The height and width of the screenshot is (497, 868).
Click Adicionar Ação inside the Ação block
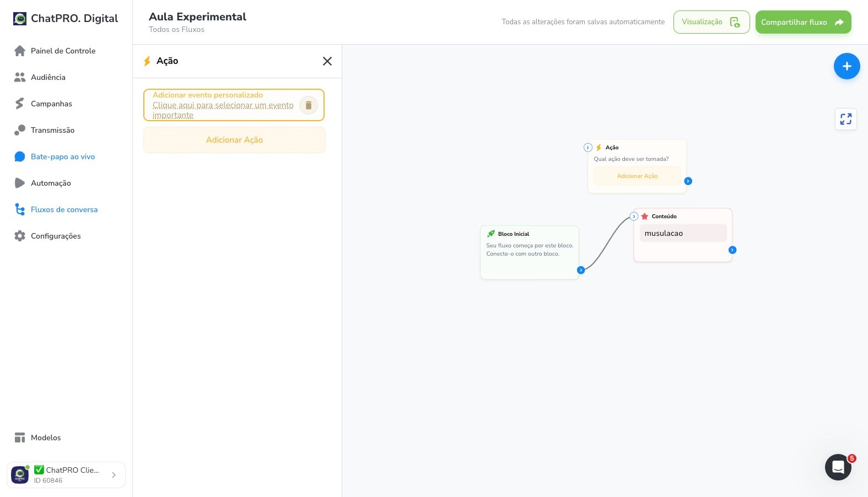coord(637,176)
